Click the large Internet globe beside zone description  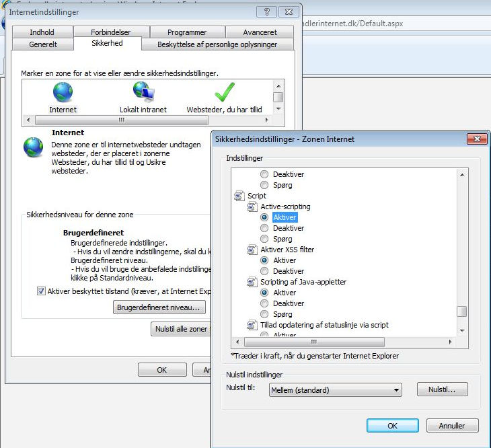[33, 147]
